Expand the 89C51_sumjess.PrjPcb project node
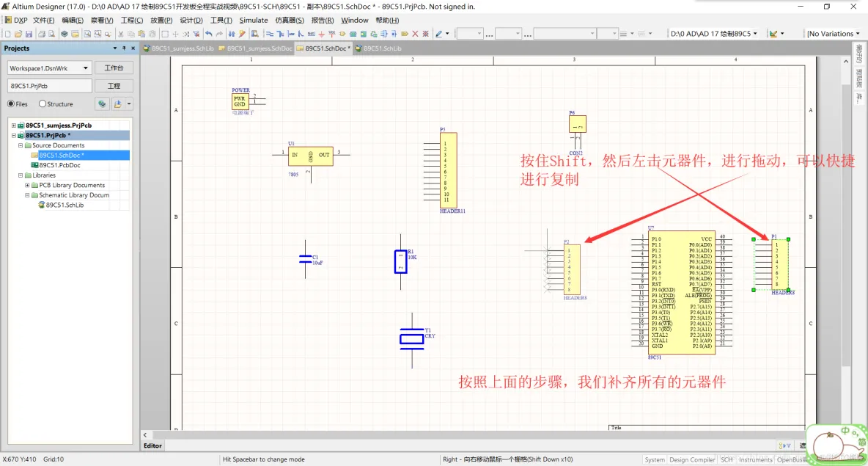The image size is (868, 466). tap(14, 125)
